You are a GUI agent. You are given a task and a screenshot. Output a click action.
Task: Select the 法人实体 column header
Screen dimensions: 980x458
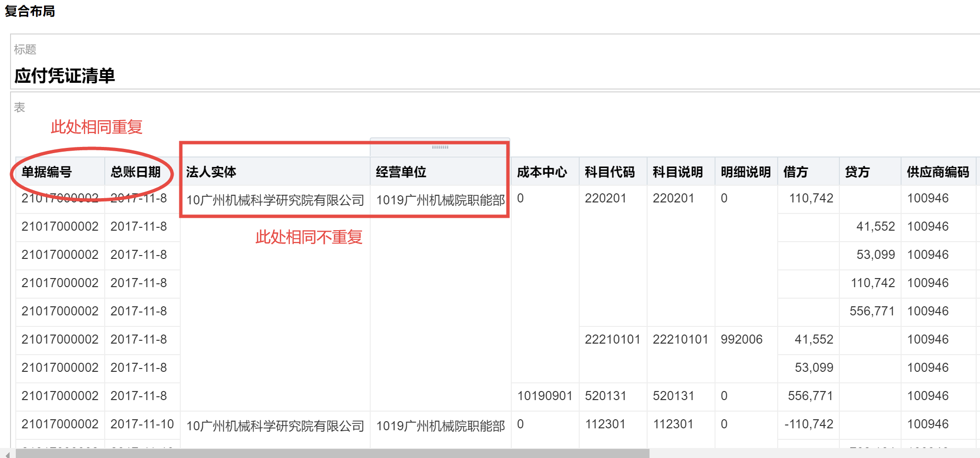click(x=211, y=172)
